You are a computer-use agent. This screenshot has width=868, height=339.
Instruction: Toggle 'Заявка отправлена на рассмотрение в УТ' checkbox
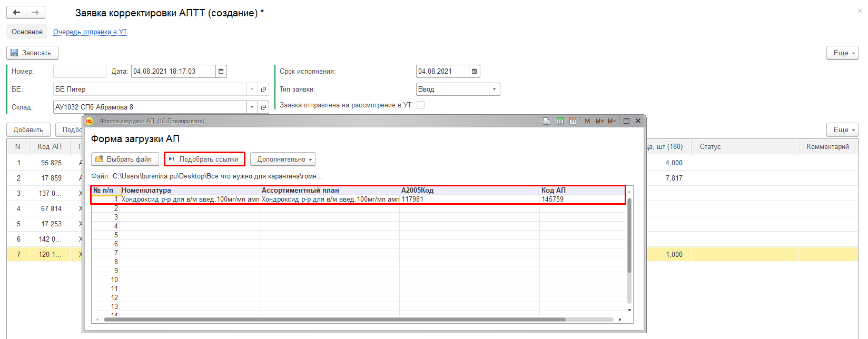pyautogui.click(x=420, y=105)
